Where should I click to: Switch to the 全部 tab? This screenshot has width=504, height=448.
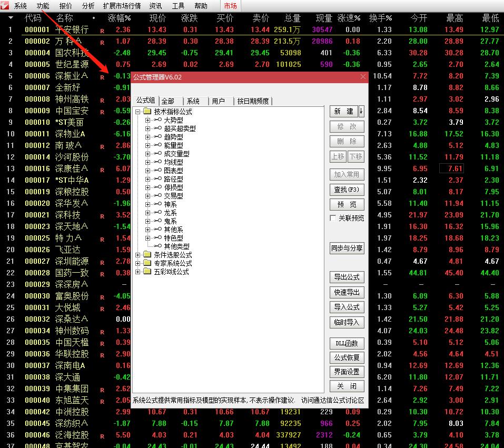coord(169,101)
